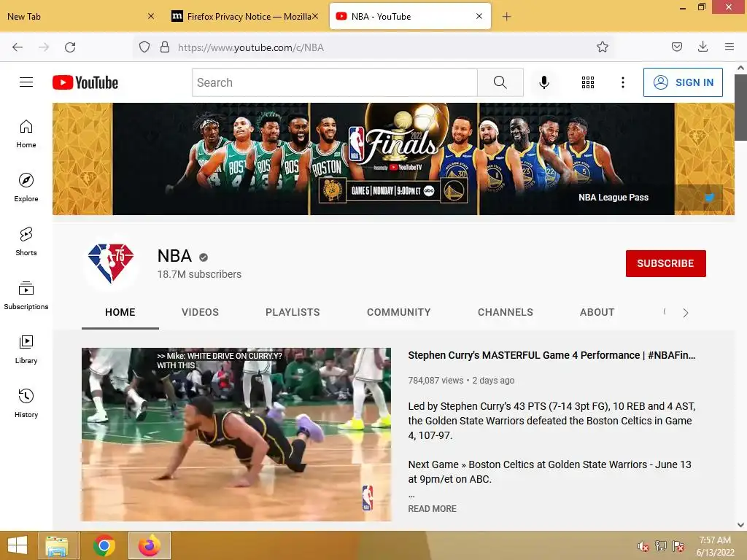
Task: Open the YouTube apps grid icon
Action: click(588, 82)
